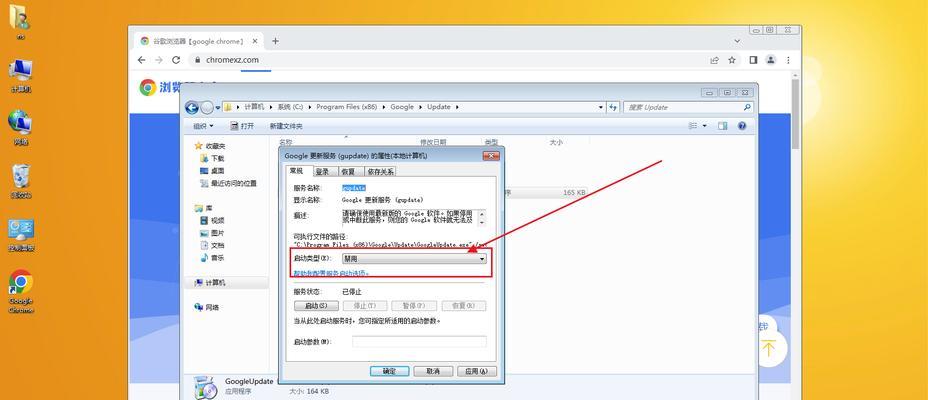Toggle the Explorer preview pane icon
Image resolution: width=928 pixels, height=400 pixels.
[723, 126]
